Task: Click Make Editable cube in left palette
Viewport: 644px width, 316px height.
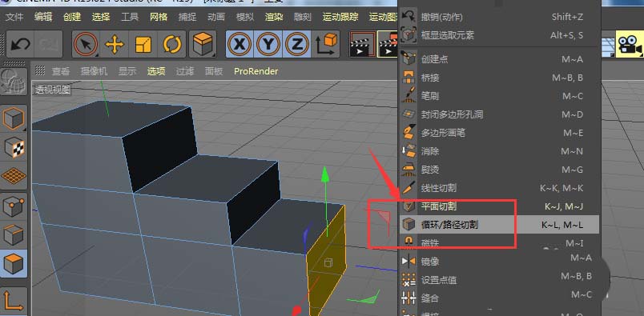Action: click(x=14, y=118)
